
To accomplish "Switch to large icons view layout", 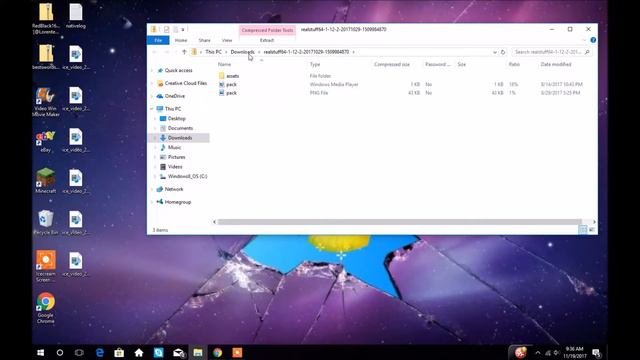I will point(591,230).
